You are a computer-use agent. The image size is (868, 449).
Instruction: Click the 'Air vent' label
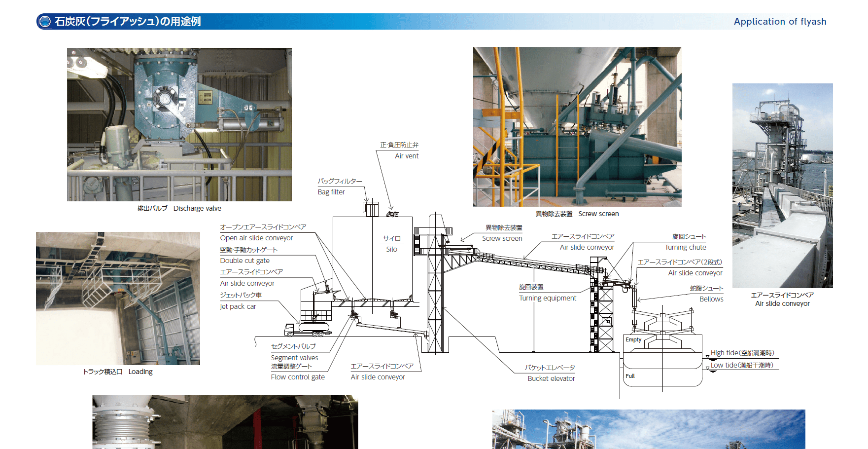pos(407,156)
